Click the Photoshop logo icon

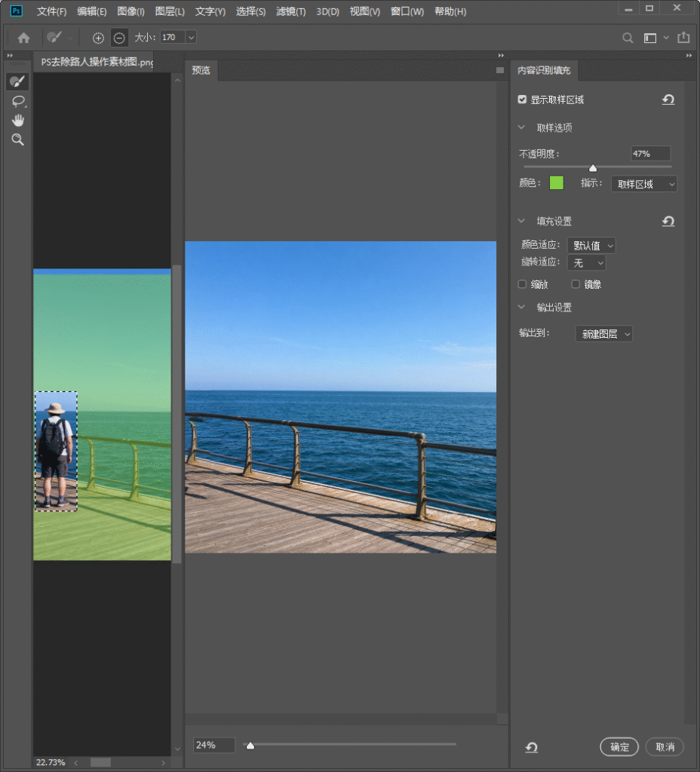(17, 11)
